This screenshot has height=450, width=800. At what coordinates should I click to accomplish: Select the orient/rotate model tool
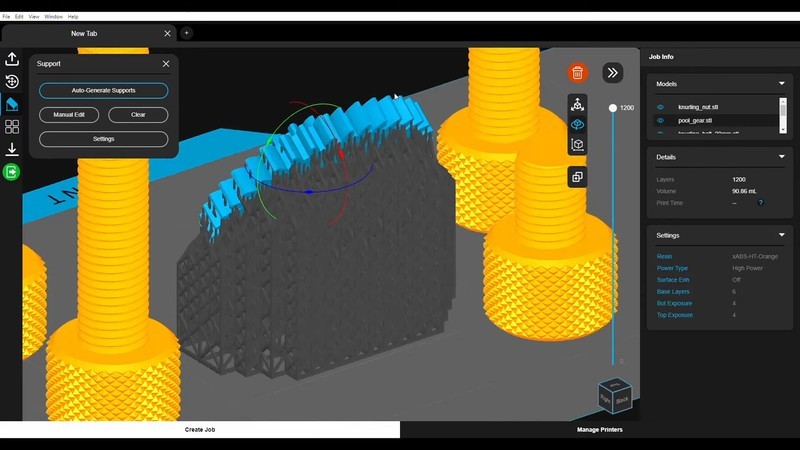coord(12,82)
